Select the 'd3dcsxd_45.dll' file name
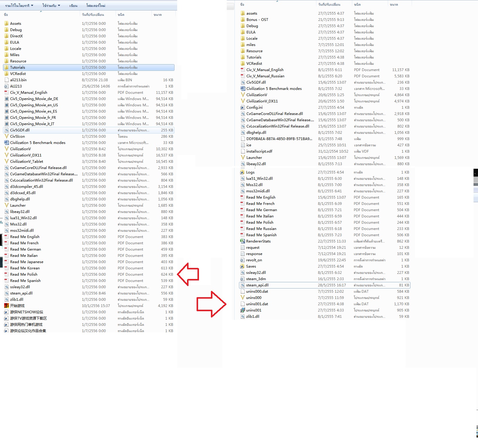This screenshot has width=478, height=448. pos(23,193)
